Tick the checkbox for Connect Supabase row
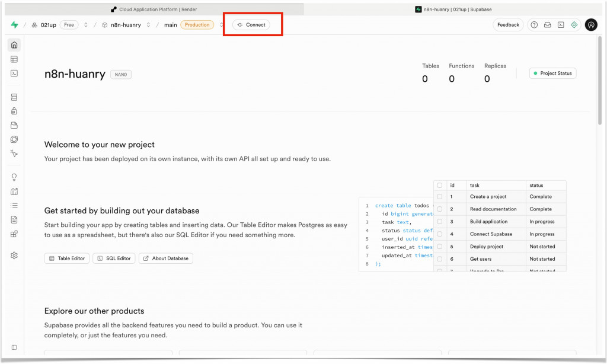Screen dimensions: 607x364 (x=440, y=234)
